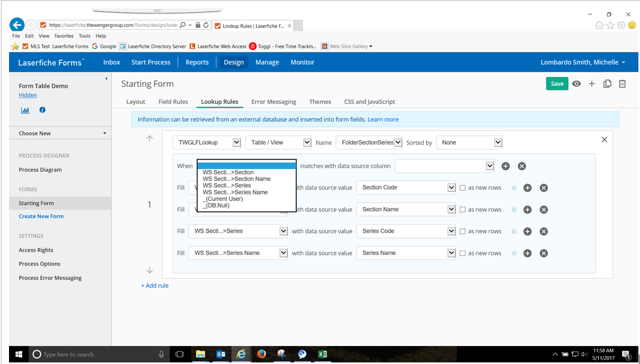Click the copy form icon
640x364 pixels.
click(607, 84)
